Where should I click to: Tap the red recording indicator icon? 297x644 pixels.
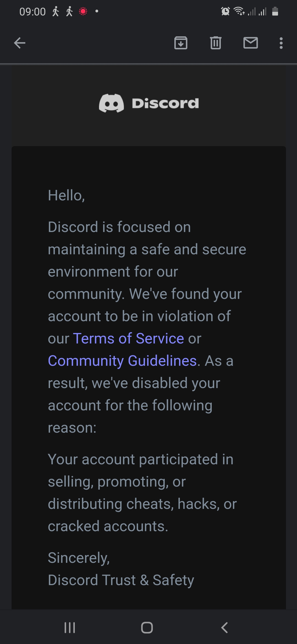[x=83, y=12]
